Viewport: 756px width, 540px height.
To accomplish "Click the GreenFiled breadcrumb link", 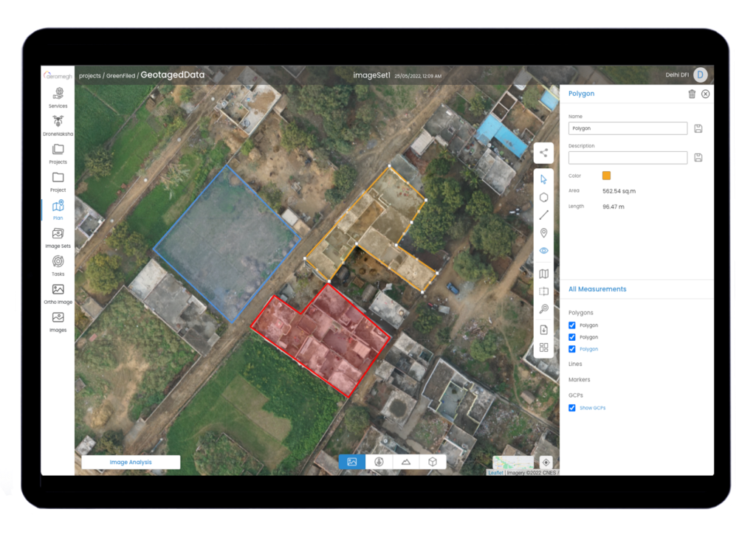I will tap(120, 75).
